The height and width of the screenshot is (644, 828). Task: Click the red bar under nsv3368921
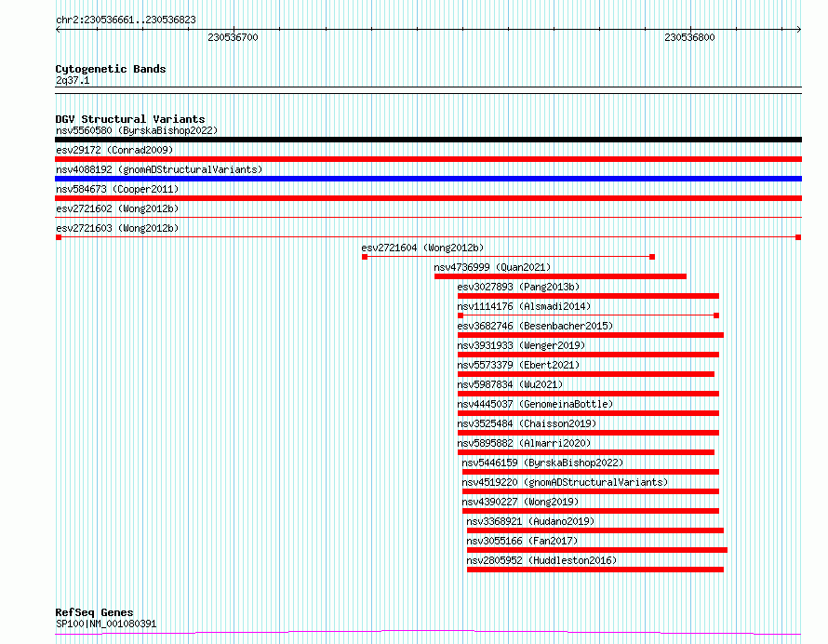click(595, 530)
